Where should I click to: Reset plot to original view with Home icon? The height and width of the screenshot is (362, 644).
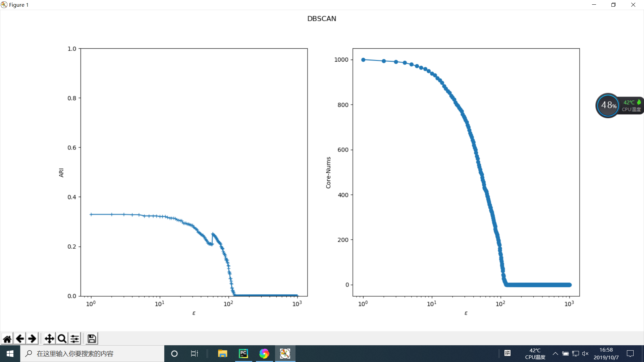point(7,338)
